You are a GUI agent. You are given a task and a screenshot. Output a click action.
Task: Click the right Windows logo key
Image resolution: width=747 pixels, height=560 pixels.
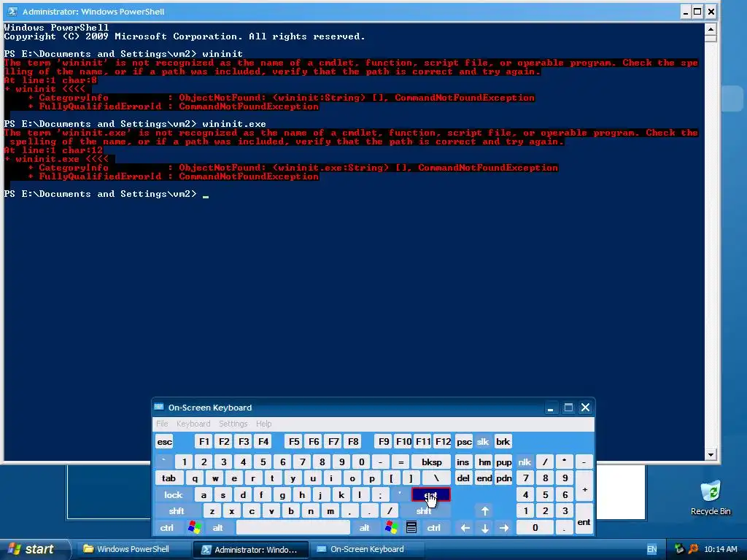click(x=392, y=528)
